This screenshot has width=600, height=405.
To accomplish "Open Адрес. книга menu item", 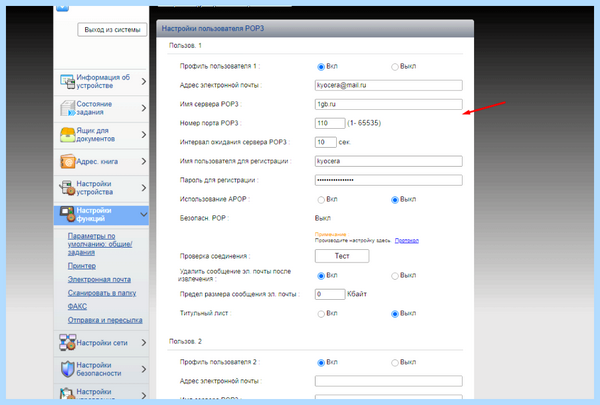I will [x=101, y=161].
